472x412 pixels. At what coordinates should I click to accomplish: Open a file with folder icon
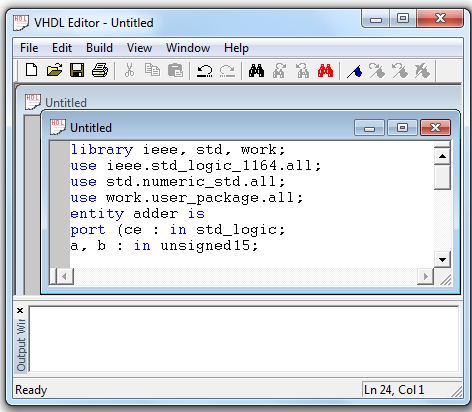(x=54, y=70)
